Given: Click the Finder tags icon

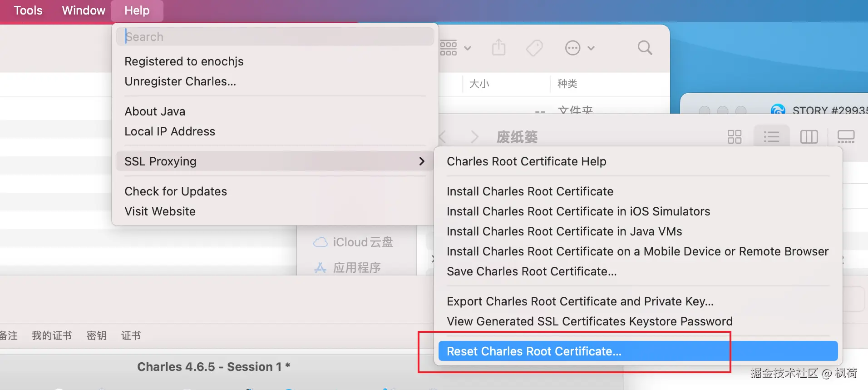Looking at the screenshot, I should 534,48.
